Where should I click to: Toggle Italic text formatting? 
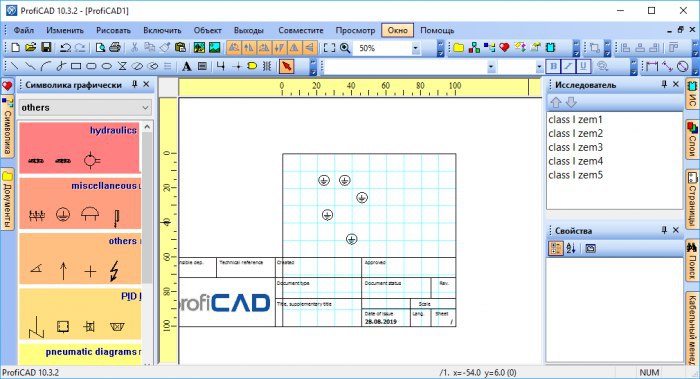pos(568,67)
